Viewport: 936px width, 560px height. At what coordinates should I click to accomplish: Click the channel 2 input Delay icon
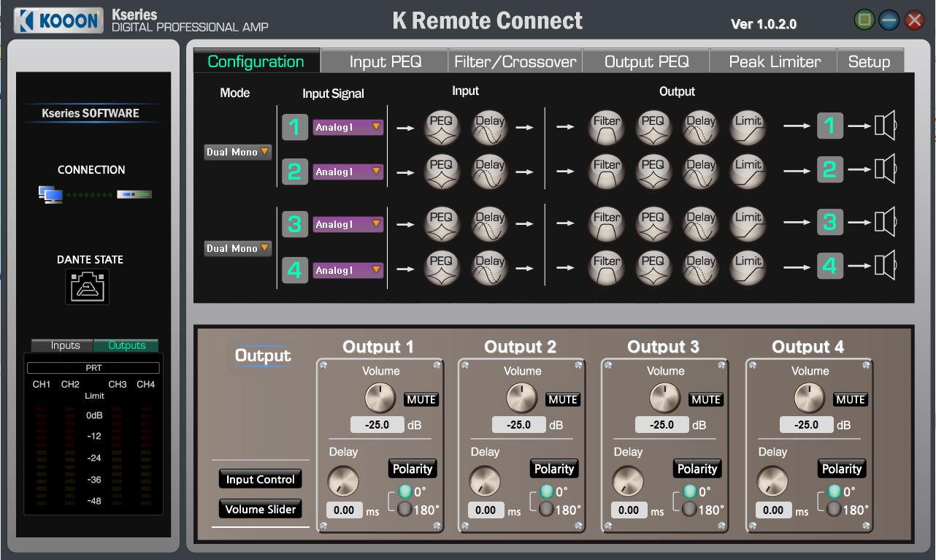tap(490, 171)
